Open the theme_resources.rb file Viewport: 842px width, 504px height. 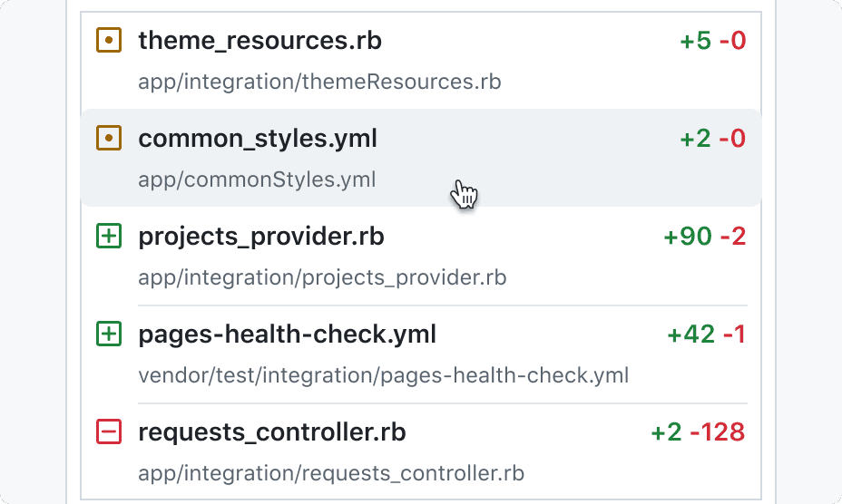click(259, 41)
